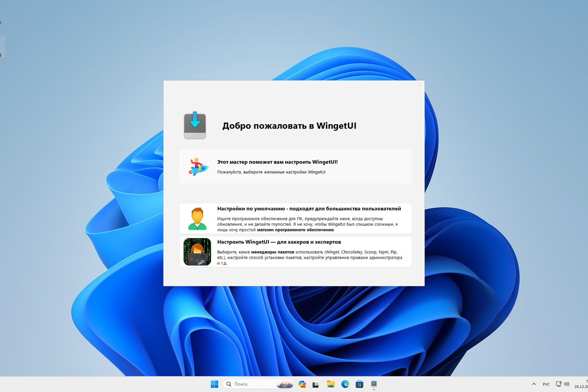Click the rocket wizard icon
Image resolution: width=588 pixels, height=392 pixels.
198,167
